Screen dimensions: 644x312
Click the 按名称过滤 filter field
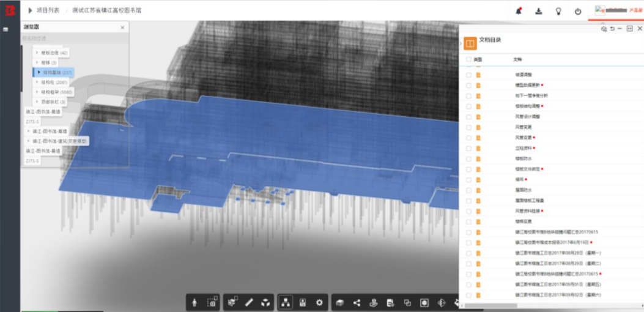click(75, 38)
